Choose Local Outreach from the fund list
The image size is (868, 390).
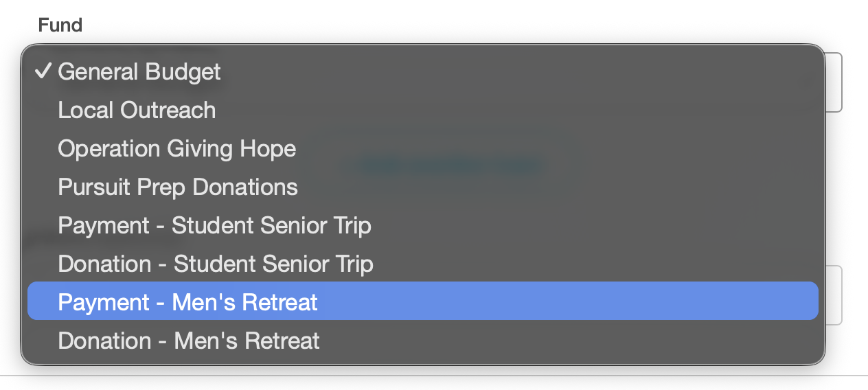pos(137,111)
